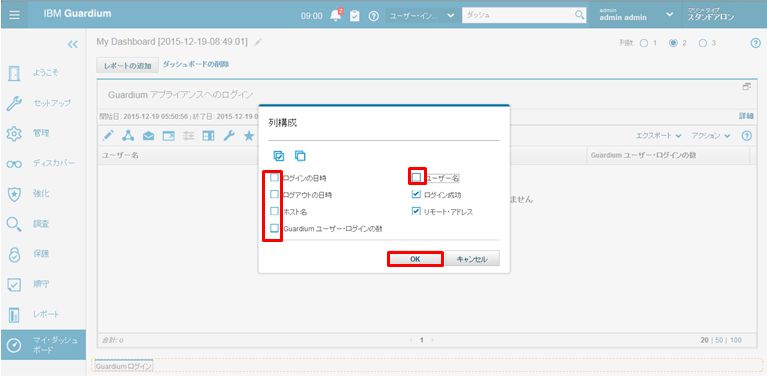Image resolution: width=767 pixels, height=376 pixels.
Task: Uncheck the リモート・アドレス checkbox
Action: click(416, 211)
